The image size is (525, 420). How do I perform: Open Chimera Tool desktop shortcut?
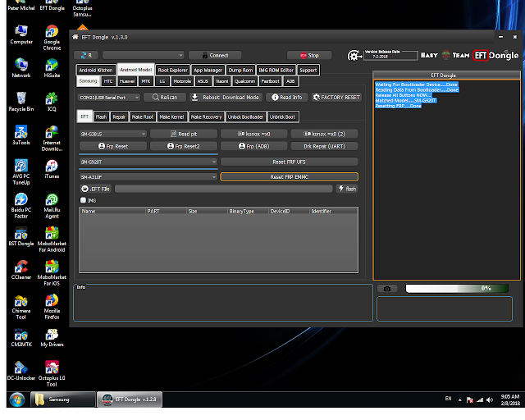click(x=21, y=307)
